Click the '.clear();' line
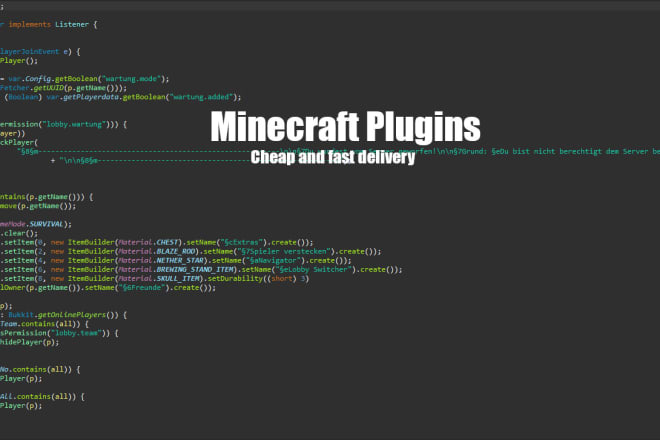The height and width of the screenshot is (440, 660). (19, 233)
